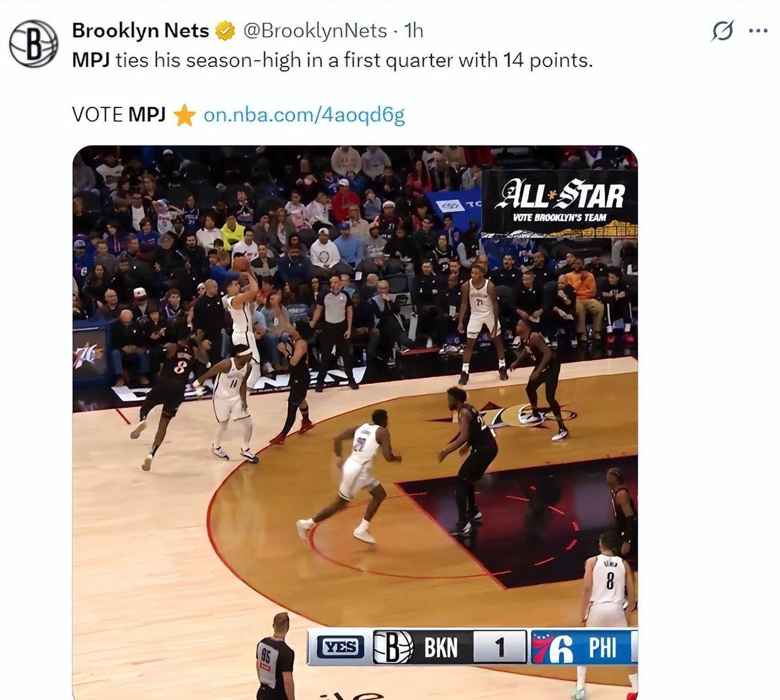Click the ALL-STAR Vote Brooklyn's Team banner
Image resolution: width=780 pixels, height=700 pixels.
click(560, 203)
